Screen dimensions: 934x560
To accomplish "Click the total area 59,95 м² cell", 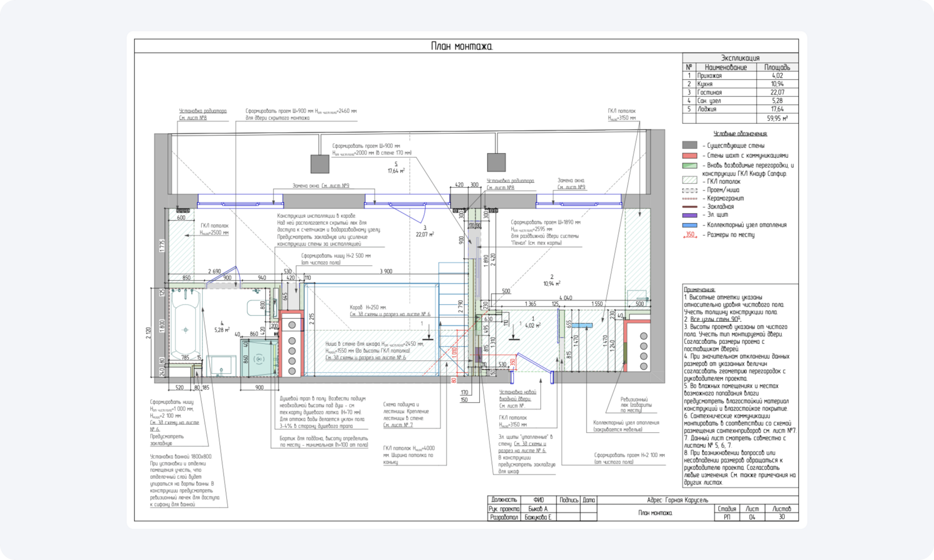I will point(777,118).
